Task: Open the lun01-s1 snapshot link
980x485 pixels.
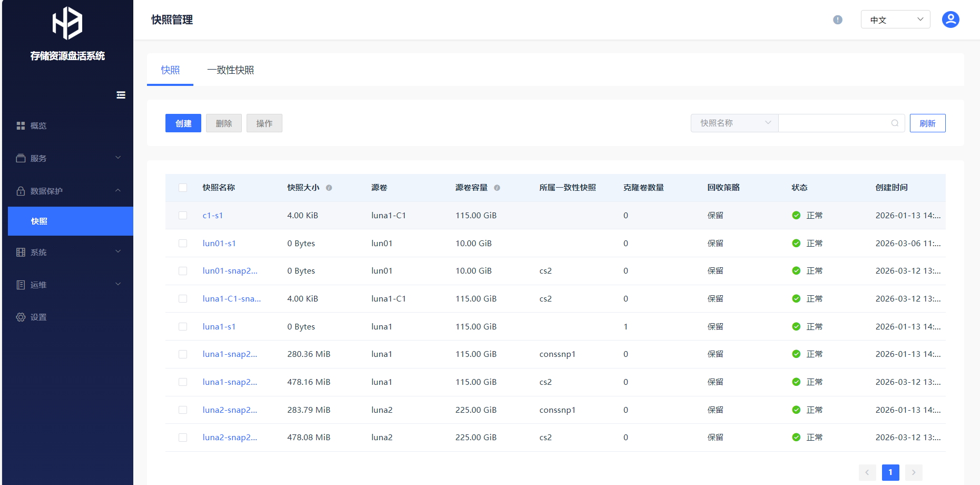Action: point(219,244)
